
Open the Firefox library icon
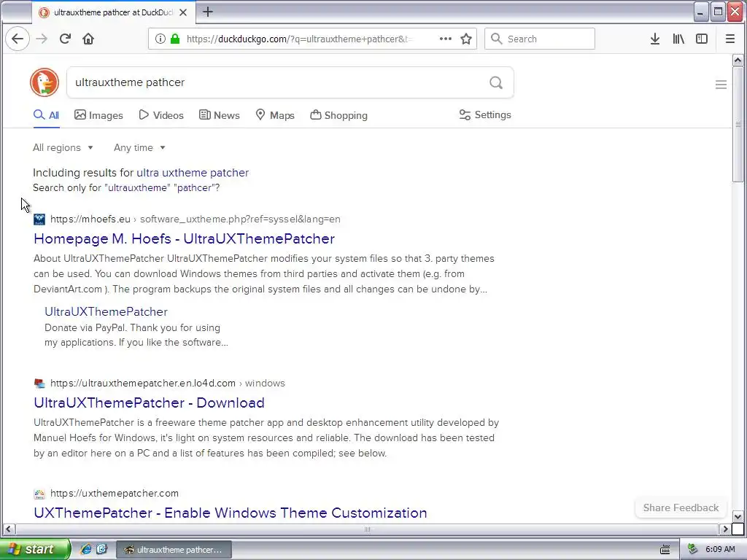coord(678,39)
